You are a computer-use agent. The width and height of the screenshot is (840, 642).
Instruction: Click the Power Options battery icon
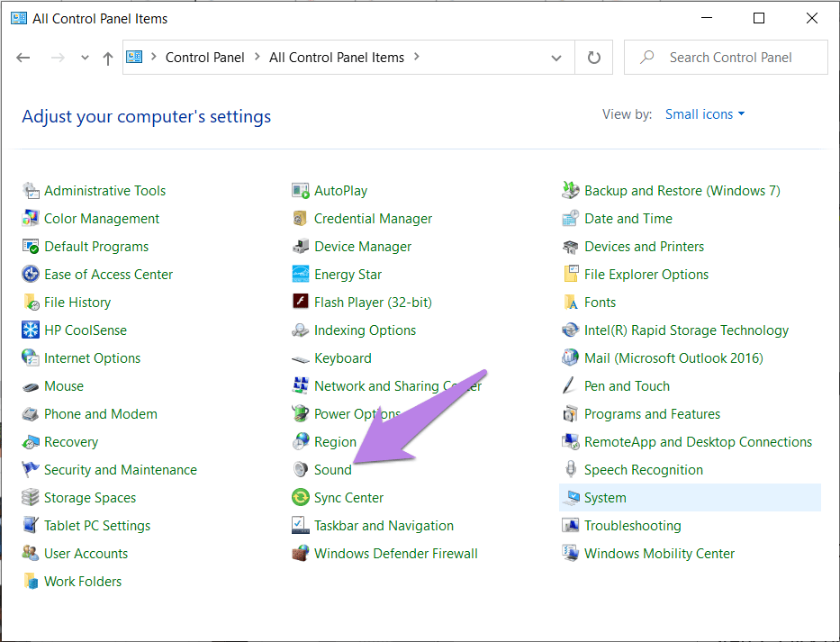(x=301, y=414)
